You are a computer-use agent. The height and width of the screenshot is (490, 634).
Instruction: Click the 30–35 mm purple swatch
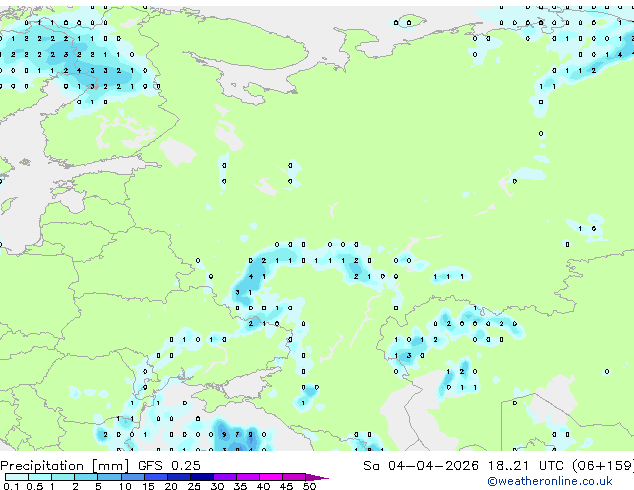[x=224, y=477]
